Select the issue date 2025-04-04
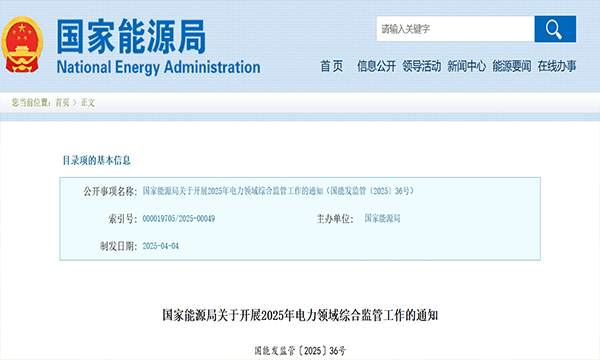 tap(161, 246)
